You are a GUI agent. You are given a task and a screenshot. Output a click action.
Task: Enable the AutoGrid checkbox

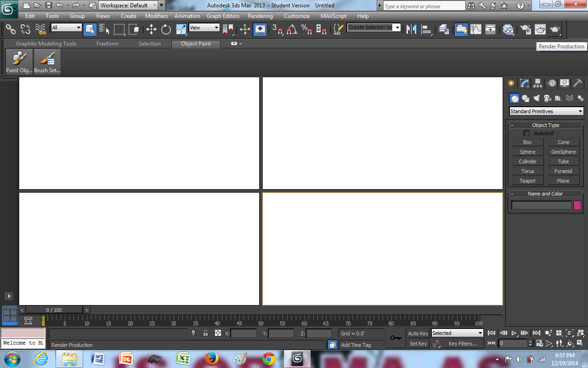[526, 133]
